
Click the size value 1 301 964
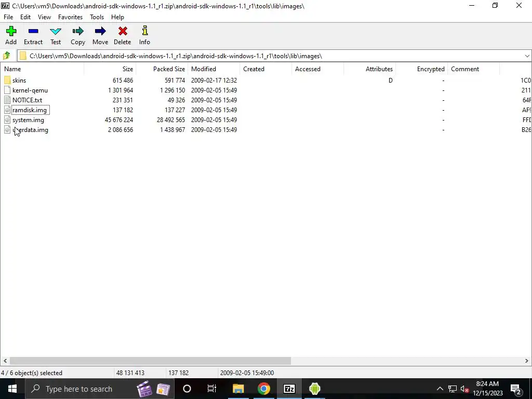121,90
